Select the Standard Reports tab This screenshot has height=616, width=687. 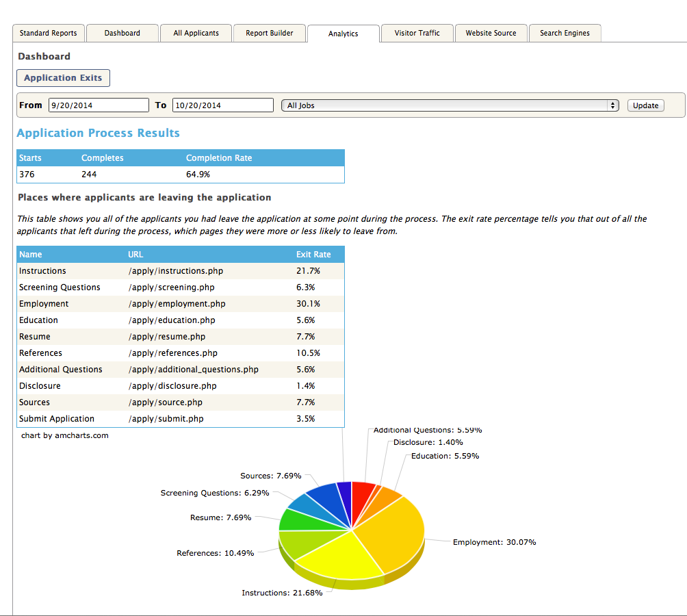pos(48,33)
